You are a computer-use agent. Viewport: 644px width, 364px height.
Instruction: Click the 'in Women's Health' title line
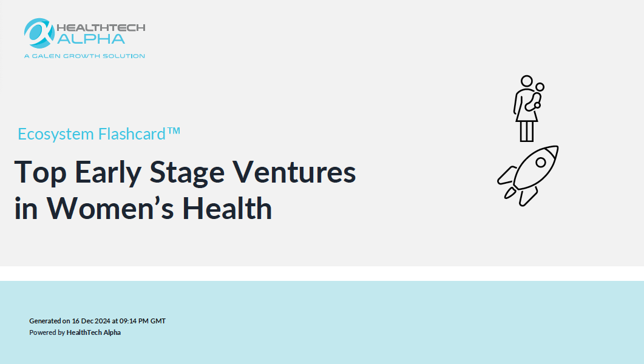[x=143, y=208]
